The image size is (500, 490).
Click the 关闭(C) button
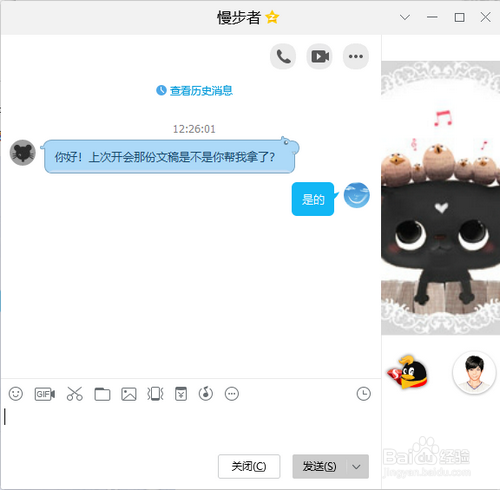pyautogui.click(x=249, y=466)
